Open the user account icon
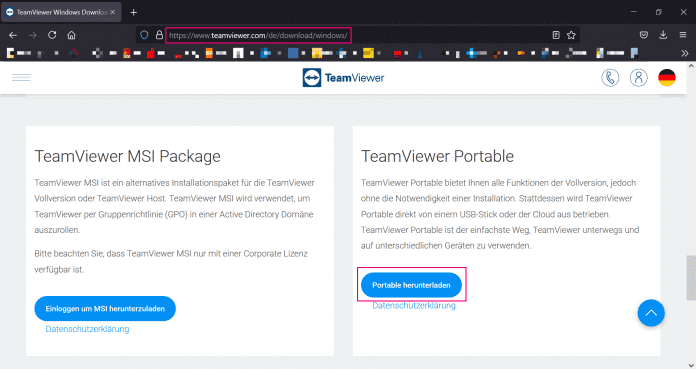This screenshot has height=369, width=696. 638,78
